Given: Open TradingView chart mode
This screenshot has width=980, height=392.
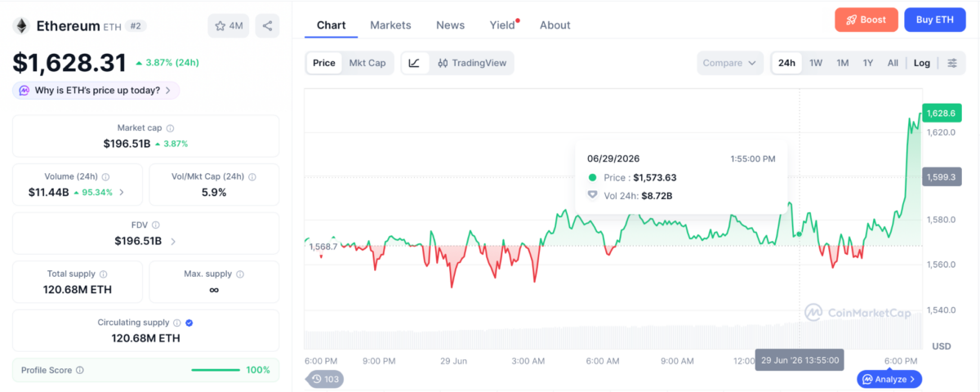Looking at the screenshot, I should 472,63.
